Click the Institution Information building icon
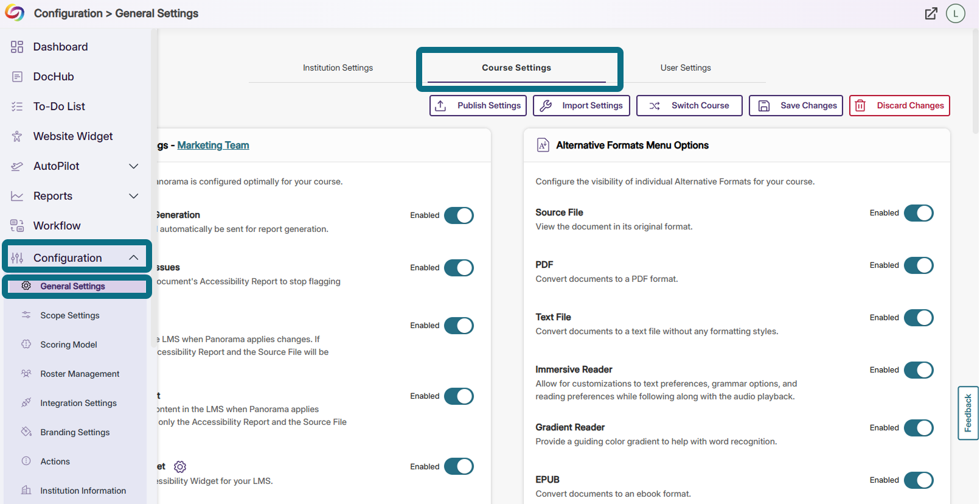The image size is (980, 504). pyautogui.click(x=26, y=490)
